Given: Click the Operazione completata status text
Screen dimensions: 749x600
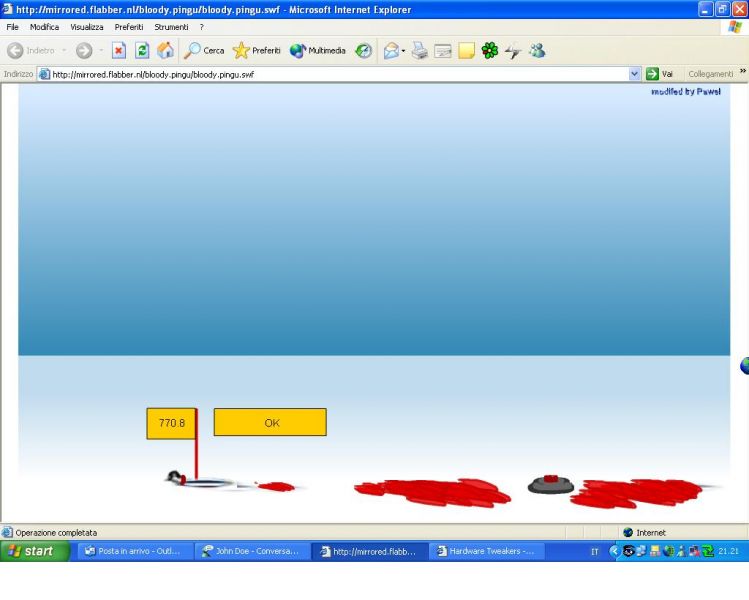Looking at the screenshot, I should click(x=56, y=533).
